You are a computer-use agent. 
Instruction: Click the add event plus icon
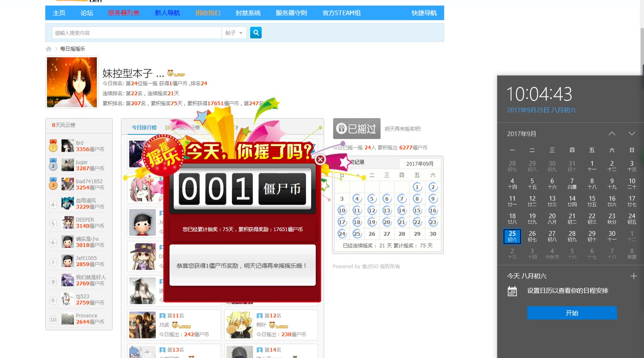click(633, 276)
